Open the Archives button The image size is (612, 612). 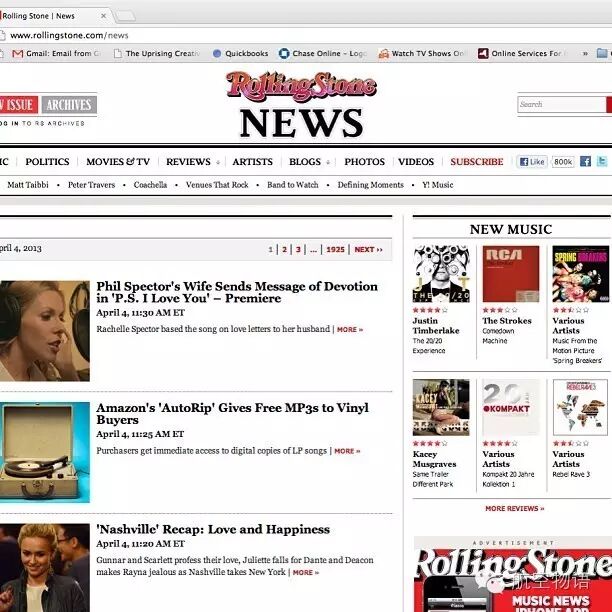[x=69, y=105]
